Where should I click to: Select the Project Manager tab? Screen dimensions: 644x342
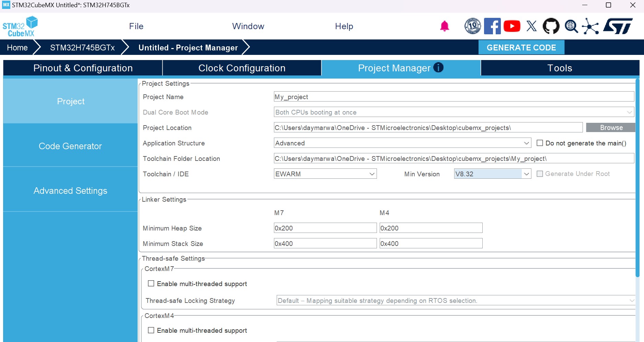click(401, 68)
